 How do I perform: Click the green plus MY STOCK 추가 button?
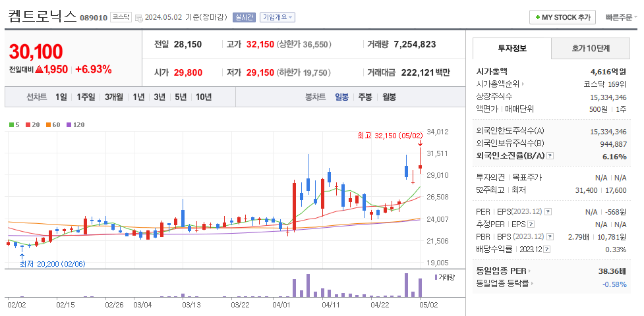click(563, 17)
